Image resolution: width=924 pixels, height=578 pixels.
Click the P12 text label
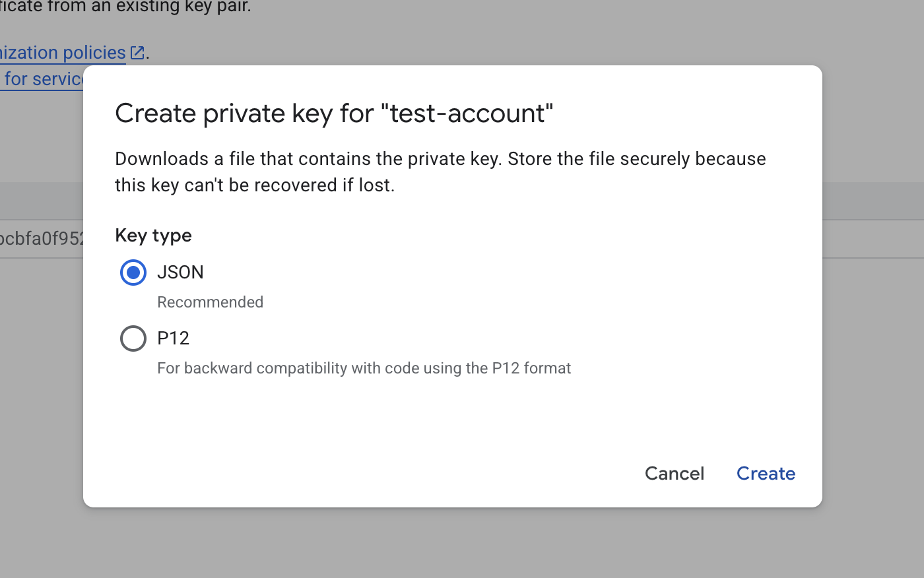[x=173, y=338]
